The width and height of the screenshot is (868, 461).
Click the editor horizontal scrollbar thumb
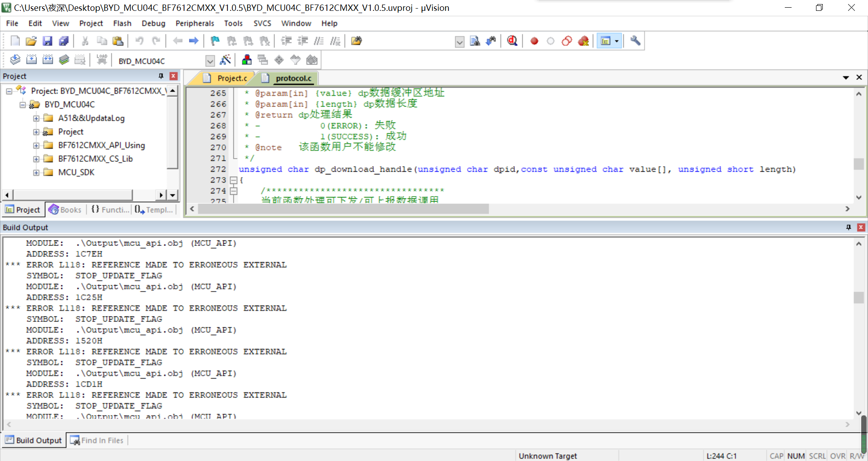[x=343, y=209]
